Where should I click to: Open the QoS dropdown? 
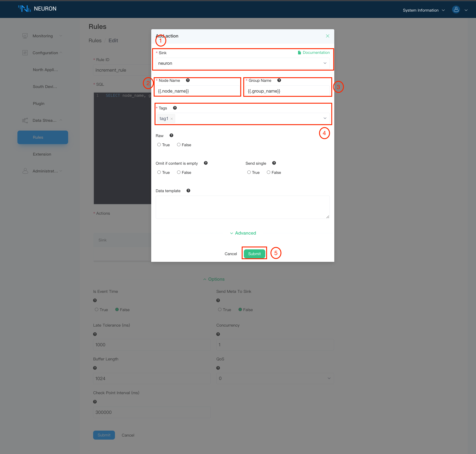[275, 378]
